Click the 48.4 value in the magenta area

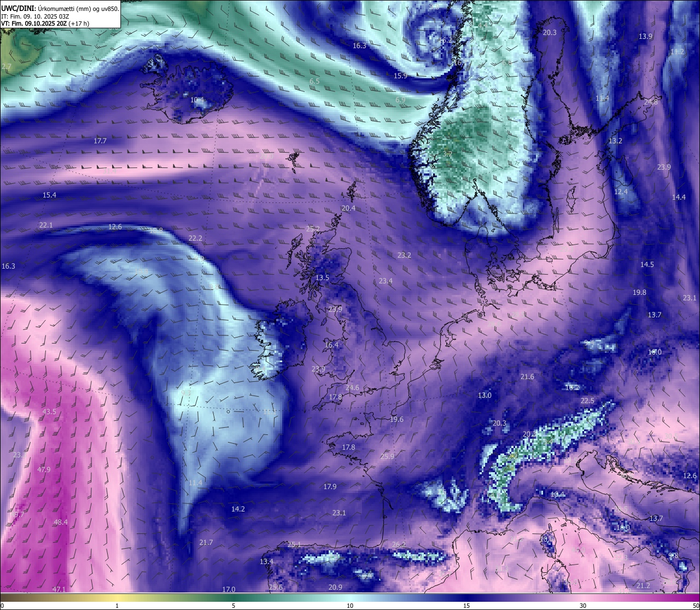tap(61, 522)
